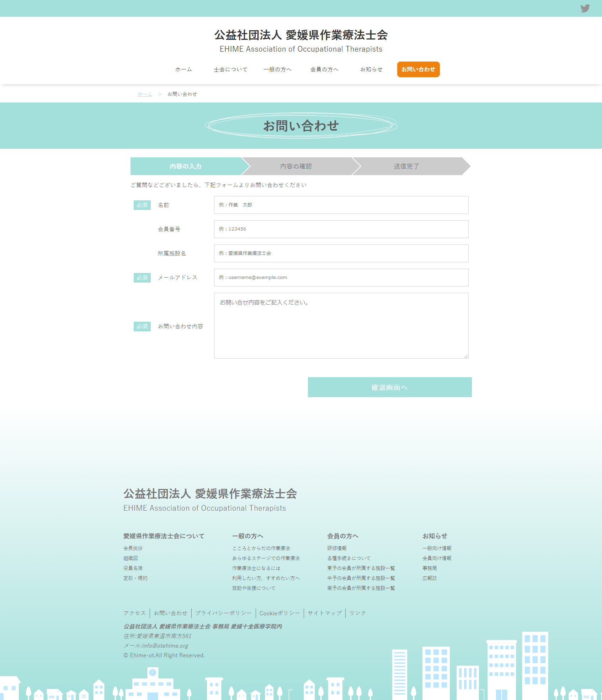This screenshot has width=602, height=700.
Task: Select 一般の方へ in the top menu
Action: (x=277, y=69)
